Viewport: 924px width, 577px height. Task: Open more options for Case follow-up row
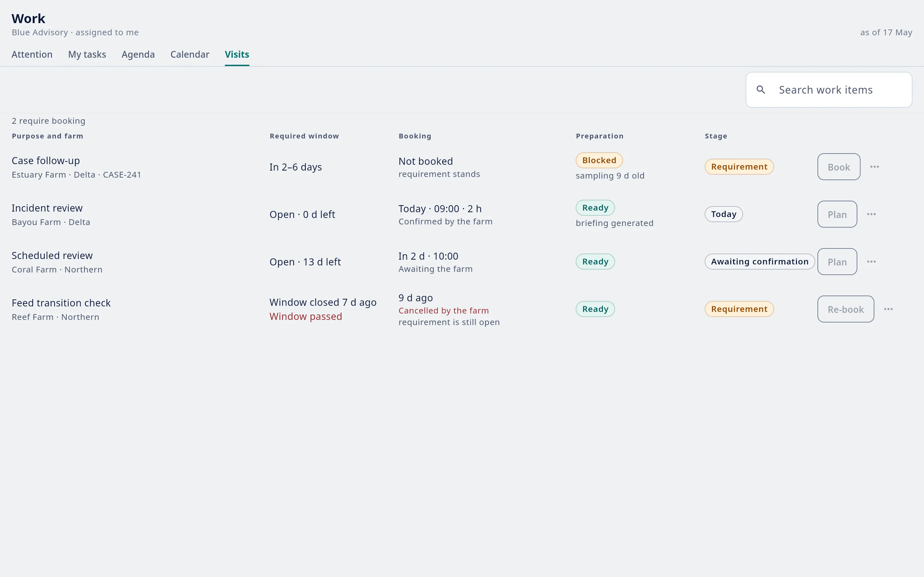tap(874, 167)
